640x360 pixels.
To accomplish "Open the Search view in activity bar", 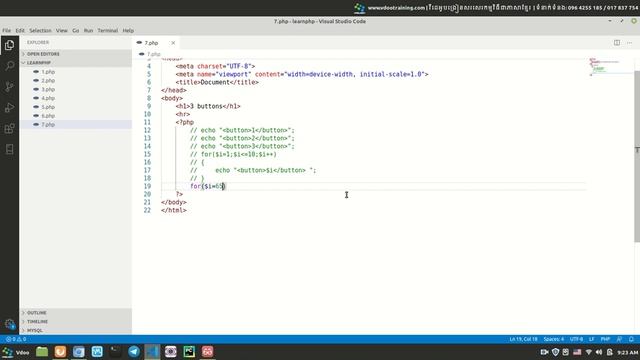I will (x=9, y=66).
